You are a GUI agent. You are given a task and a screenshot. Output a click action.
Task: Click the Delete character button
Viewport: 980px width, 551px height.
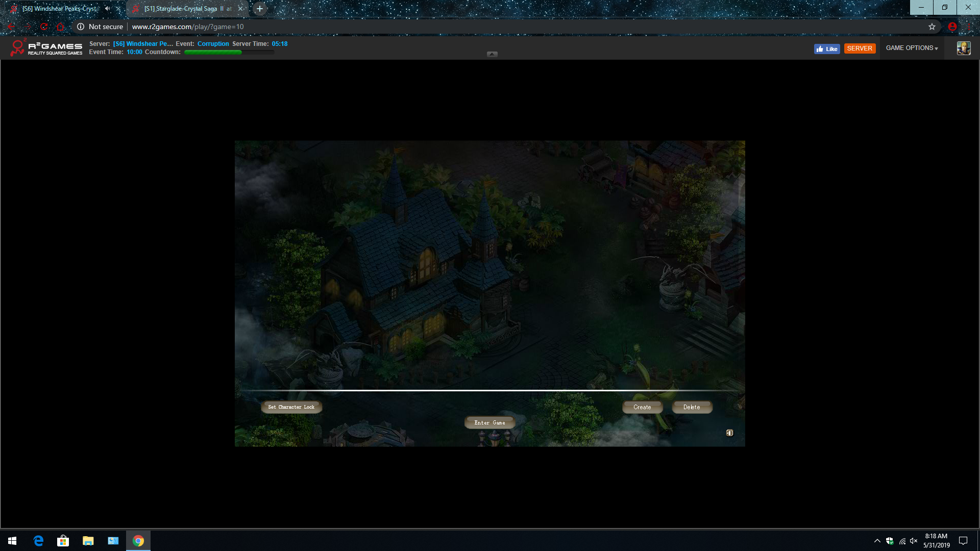coord(692,407)
